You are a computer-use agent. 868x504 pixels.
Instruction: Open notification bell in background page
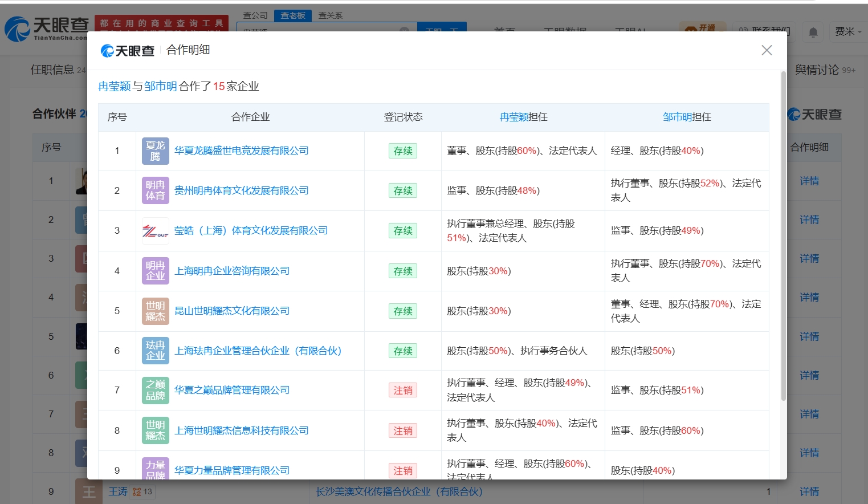pyautogui.click(x=813, y=32)
